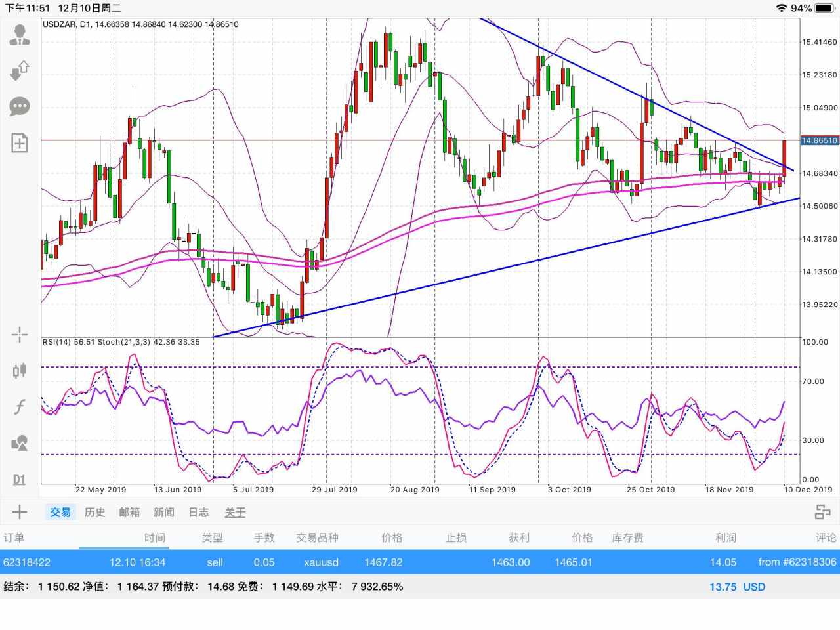840x630 pixels.
Task: Tap the 15.41460 price axis label
Action: [820, 42]
